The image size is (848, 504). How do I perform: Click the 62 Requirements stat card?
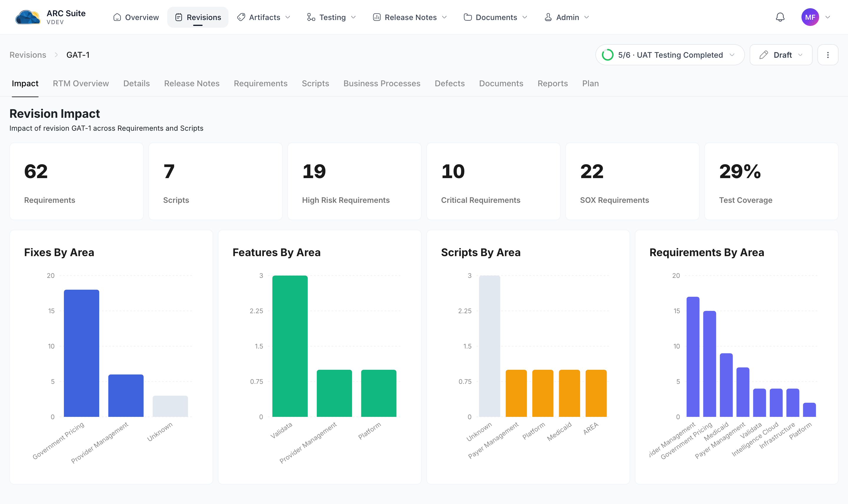[77, 181]
